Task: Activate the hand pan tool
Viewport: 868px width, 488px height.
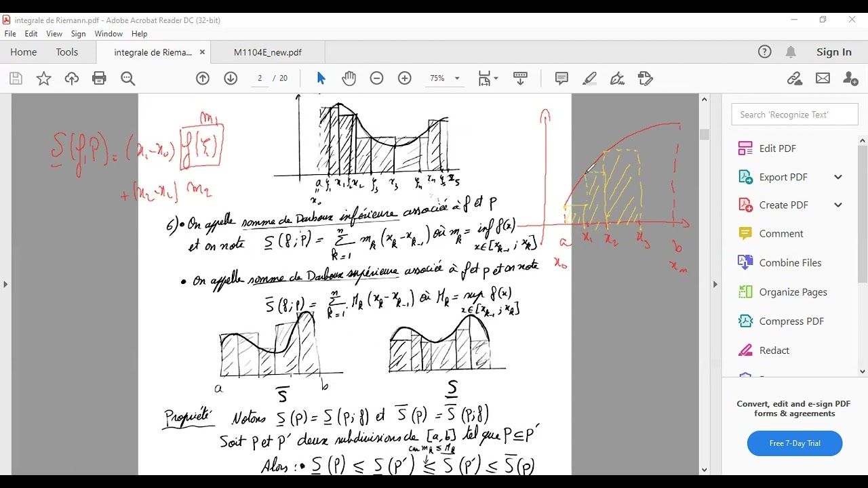Action: pos(349,79)
